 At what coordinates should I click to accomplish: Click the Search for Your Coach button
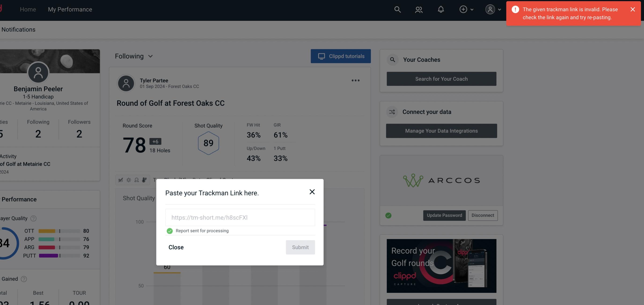click(x=442, y=79)
